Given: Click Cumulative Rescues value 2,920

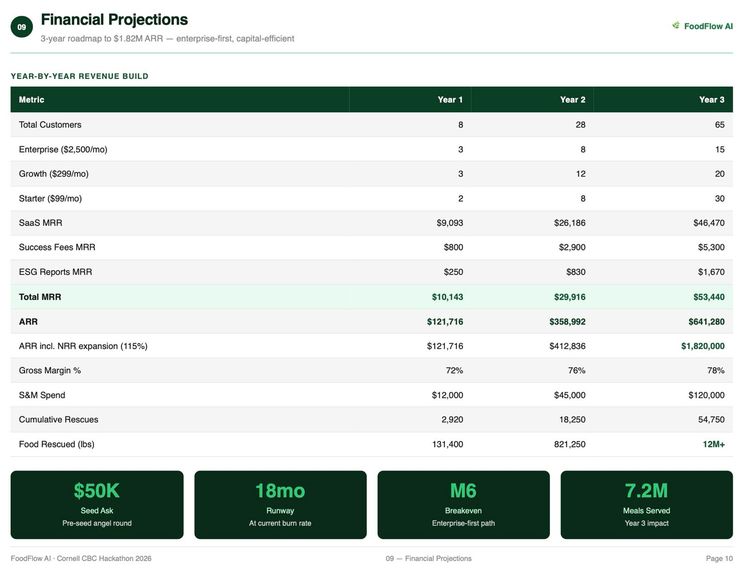Looking at the screenshot, I should (x=452, y=420).
